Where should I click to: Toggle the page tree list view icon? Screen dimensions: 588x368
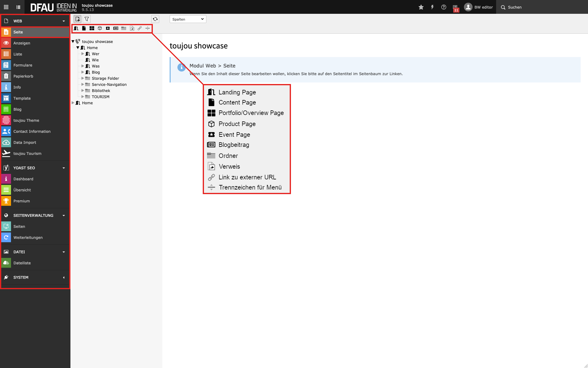pos(18,7)
